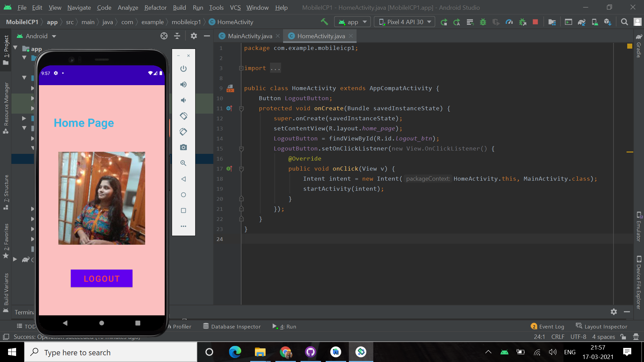This screenshot has height=362, width=644.
Task: Open Search Everywhere magnifier icon
Action: 624,22
